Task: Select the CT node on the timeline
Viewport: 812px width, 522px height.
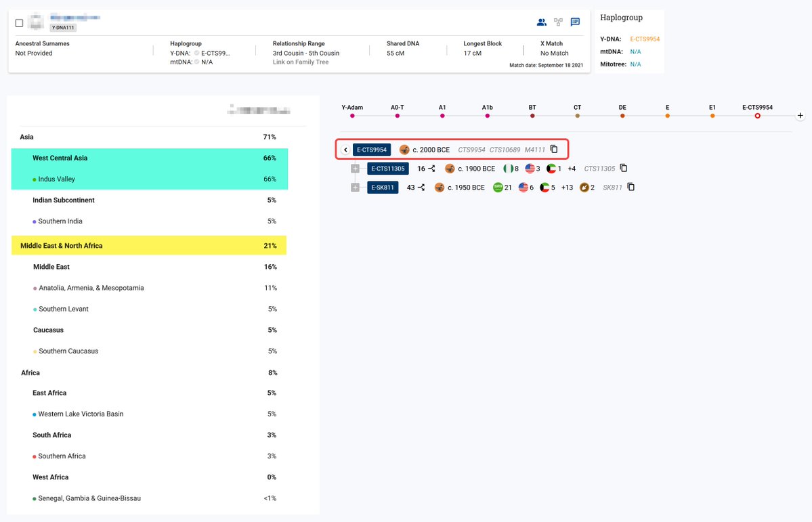Action: click(x=578, y=116)
